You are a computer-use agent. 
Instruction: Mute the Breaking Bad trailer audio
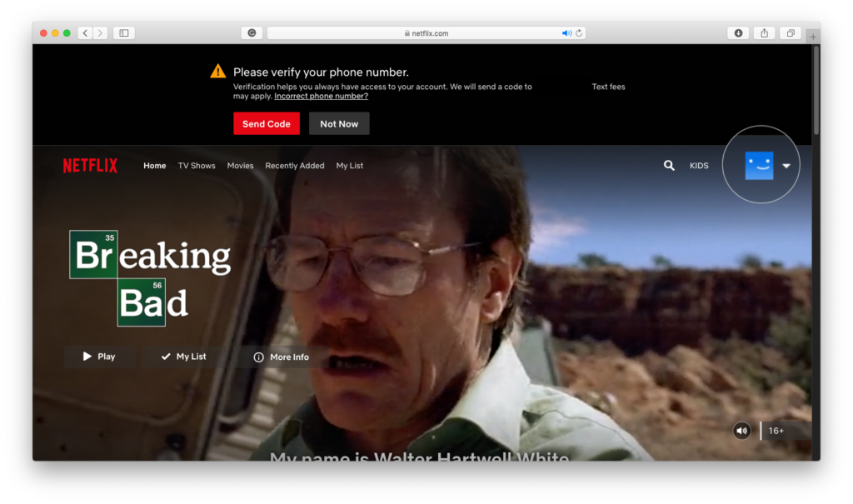(741, 431)
